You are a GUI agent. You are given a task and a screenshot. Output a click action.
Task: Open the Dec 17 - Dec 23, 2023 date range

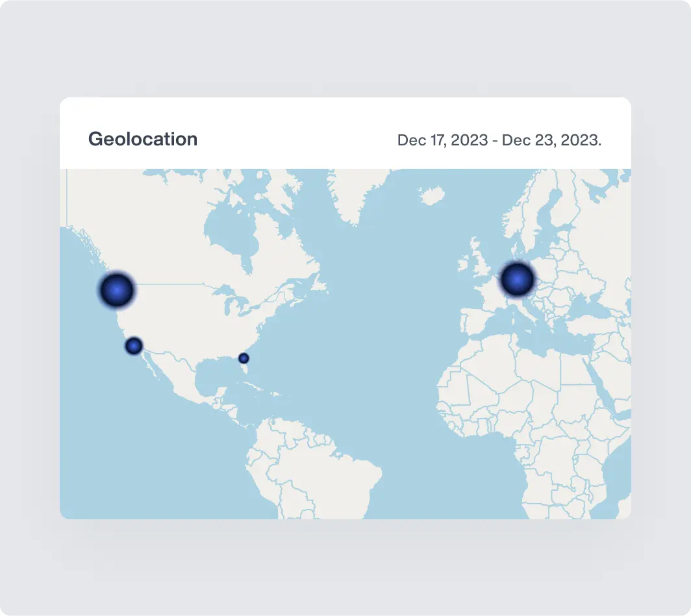coord(499,140)
